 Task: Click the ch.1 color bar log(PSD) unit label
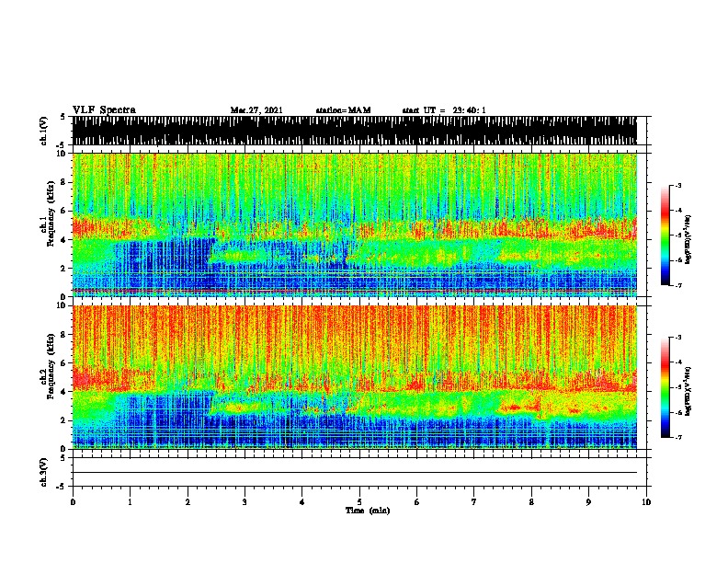pyautogui.click(x=688, y=240)
